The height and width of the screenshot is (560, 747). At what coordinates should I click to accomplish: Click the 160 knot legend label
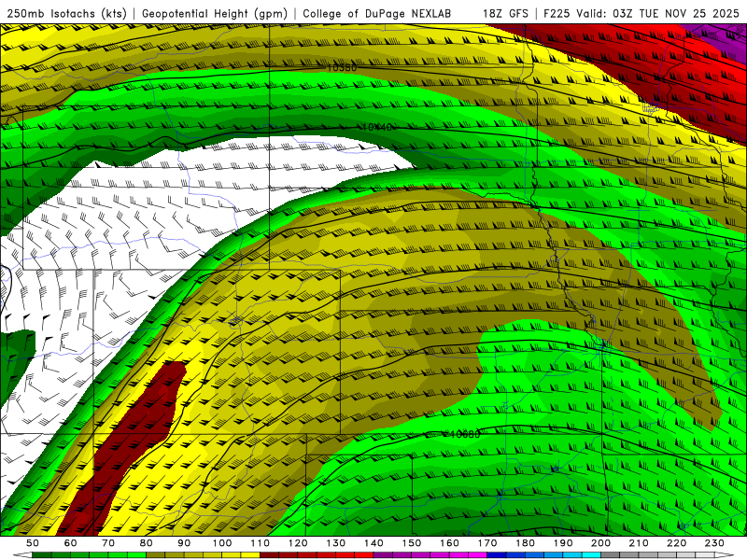point(449,543)
